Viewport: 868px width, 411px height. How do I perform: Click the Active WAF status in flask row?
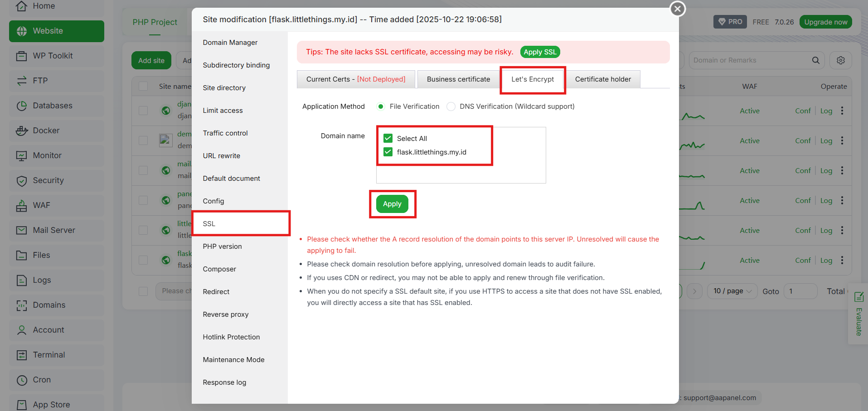pyautogui.click(x=749, y=260)
